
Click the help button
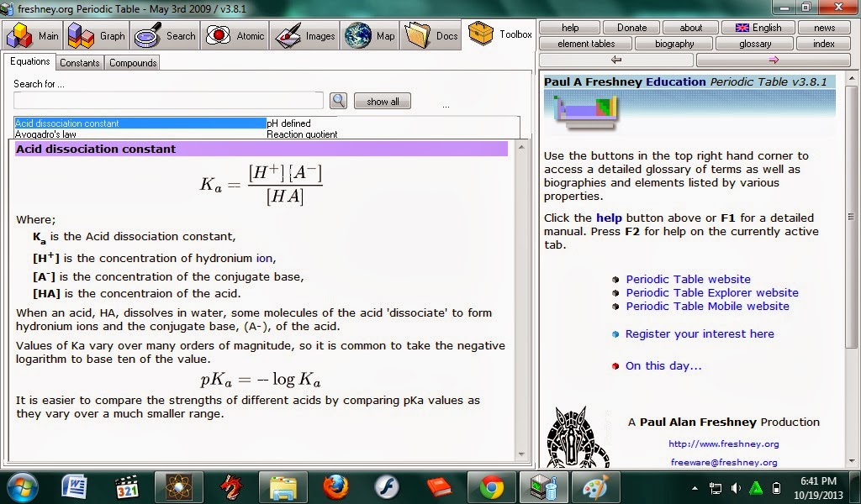(570, 28)
